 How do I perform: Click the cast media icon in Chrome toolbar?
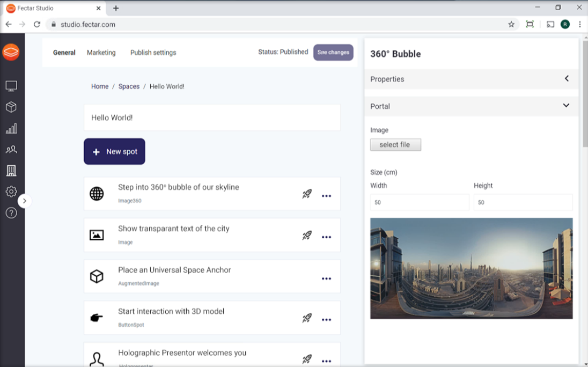pos(550,24)
